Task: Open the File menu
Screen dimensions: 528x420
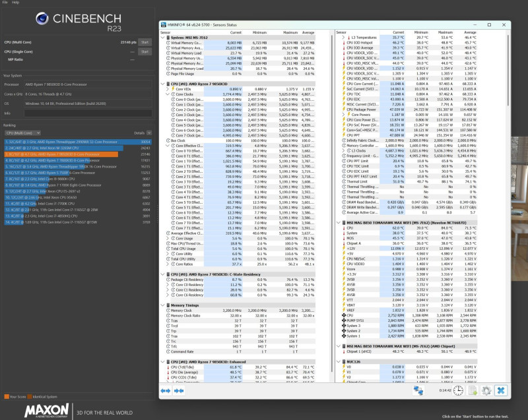Action: pos(5,2)
